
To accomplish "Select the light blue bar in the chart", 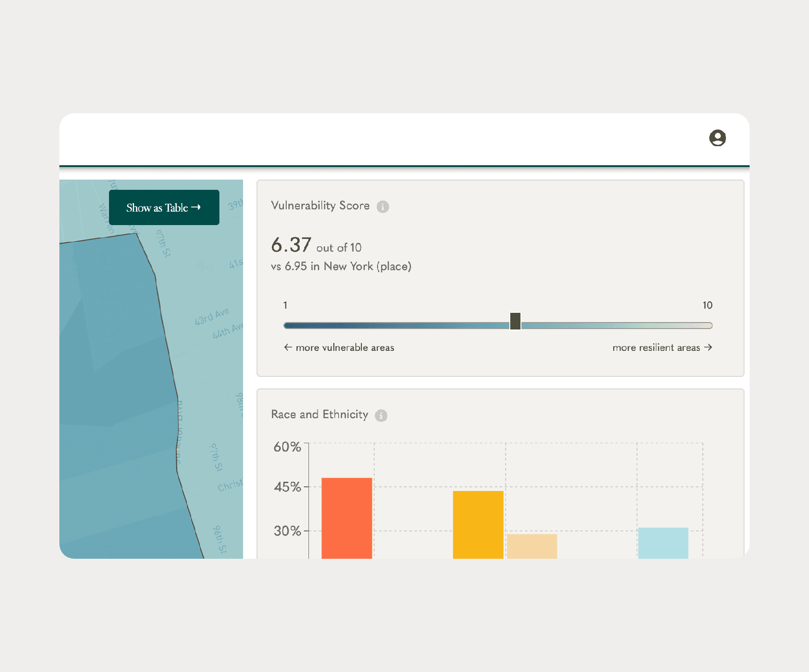I will (x=663, y=543).
